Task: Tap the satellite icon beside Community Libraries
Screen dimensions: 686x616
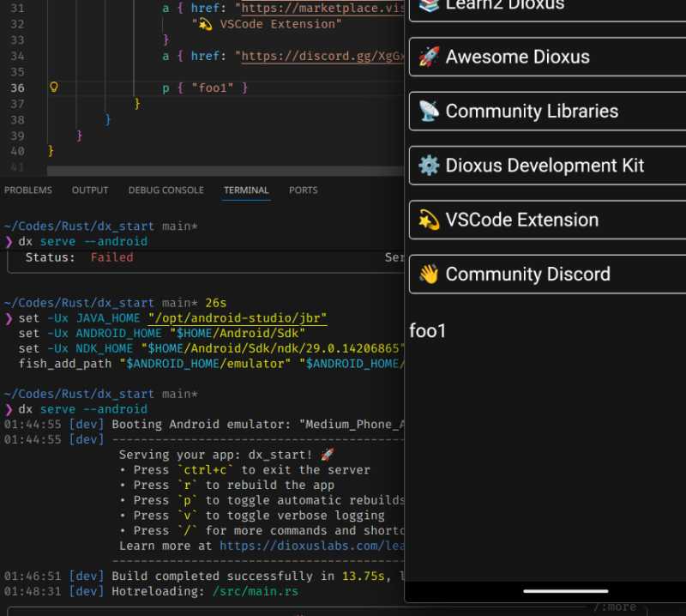Action: [428, 112]
